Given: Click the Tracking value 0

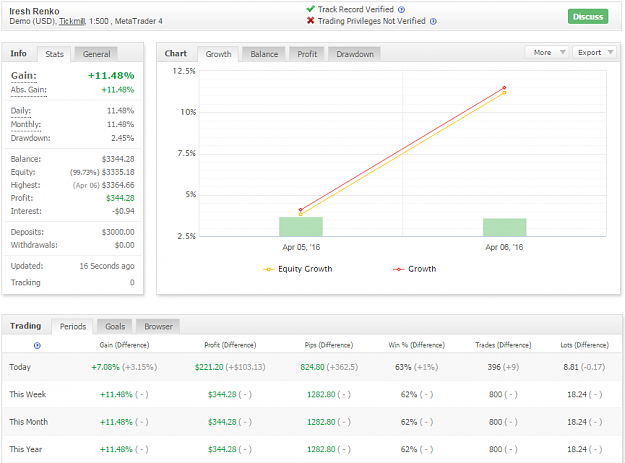Looking at the screenshot, I should pos(132,283).
